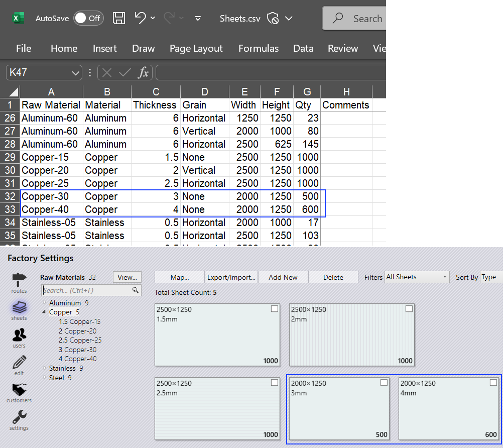Click the sensitivity shield icon beside Sheets.csv
This screenshot has height=448, width=504.
[x=273, y=18]
